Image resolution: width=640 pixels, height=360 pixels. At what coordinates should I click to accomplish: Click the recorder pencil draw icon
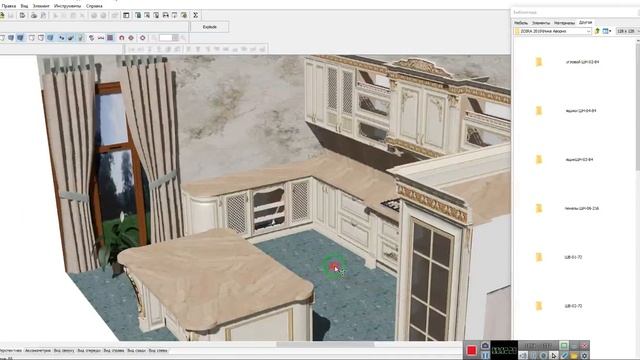[564, 356]
